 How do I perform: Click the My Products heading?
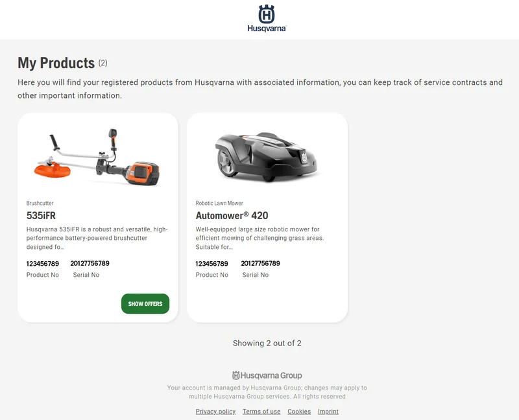56,63
